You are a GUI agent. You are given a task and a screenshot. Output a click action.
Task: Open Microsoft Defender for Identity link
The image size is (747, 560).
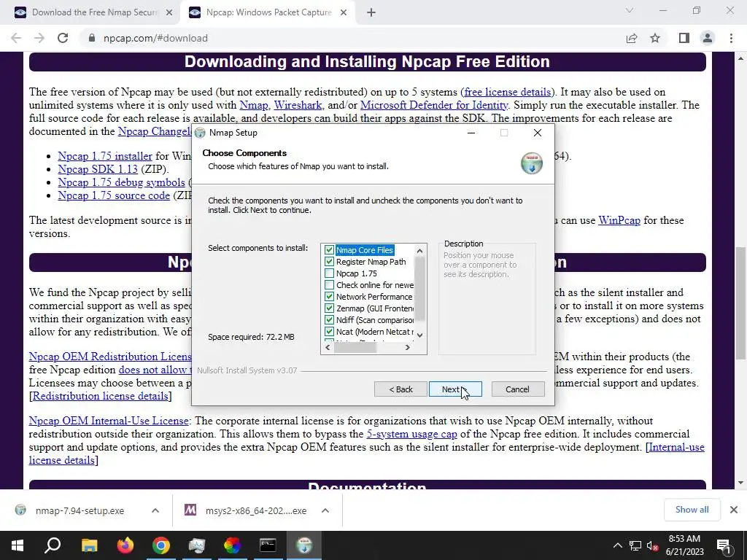click(x=434, y=105)
